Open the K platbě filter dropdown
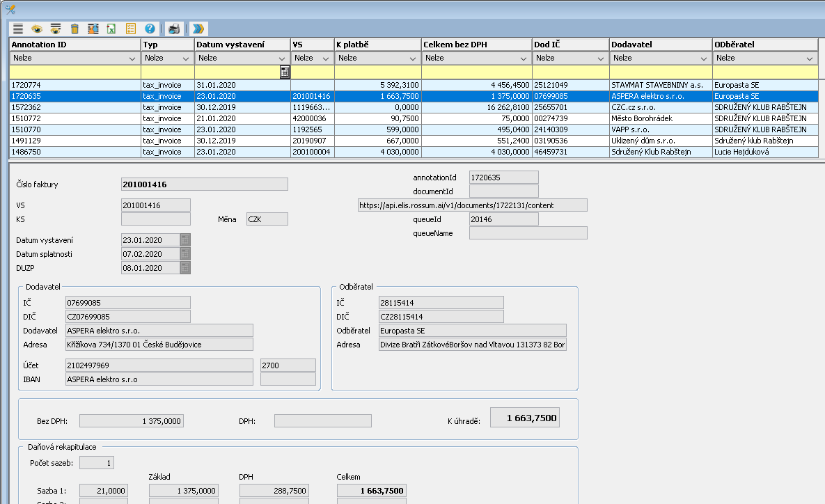The image size is (825, 504). tap(413, 58)
